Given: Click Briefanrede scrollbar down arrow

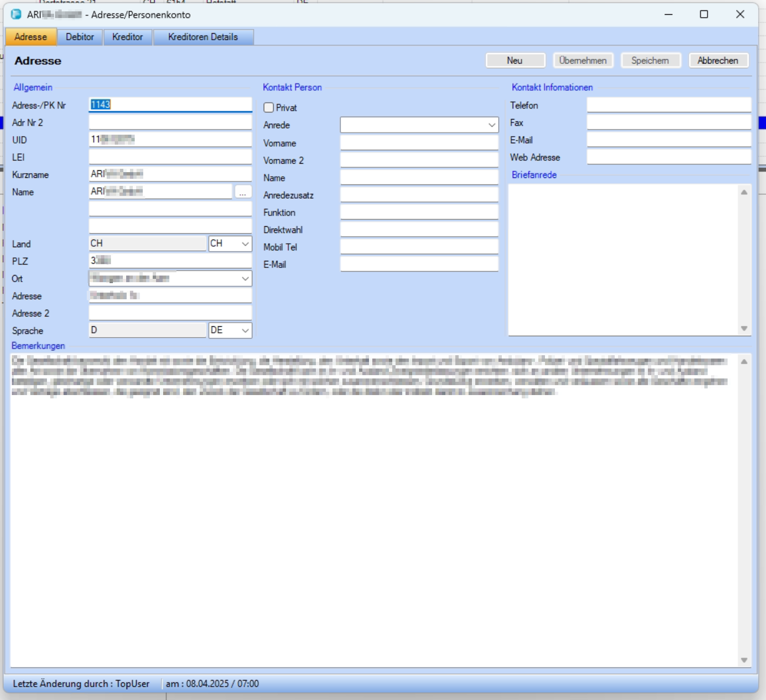Looking at the screenshot, I should tap(744, 329).
